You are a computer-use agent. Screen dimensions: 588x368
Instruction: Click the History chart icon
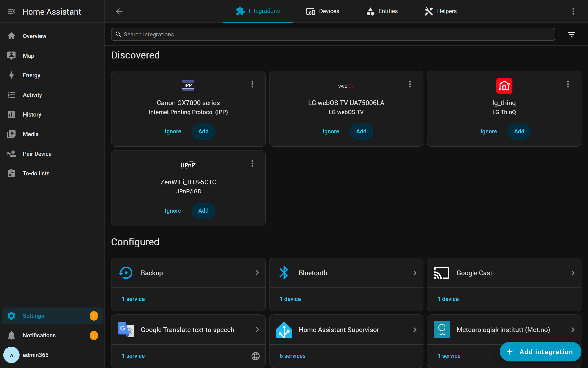tap(11, 114)
